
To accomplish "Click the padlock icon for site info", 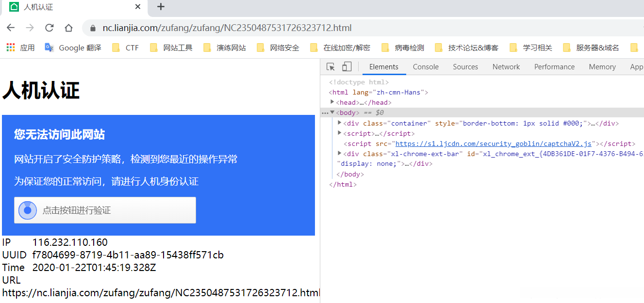I will 92,28.
